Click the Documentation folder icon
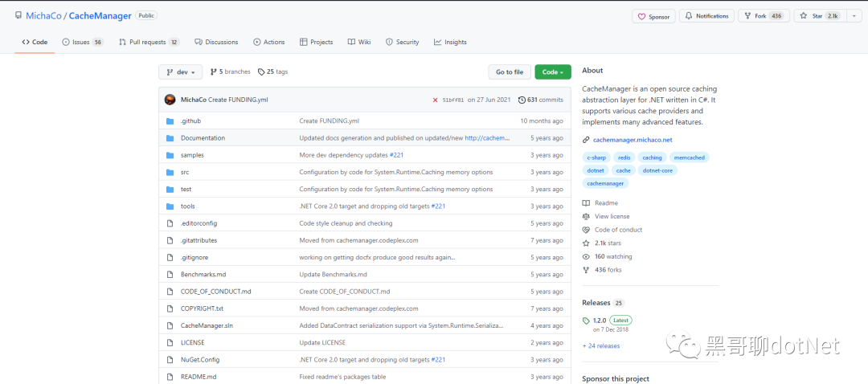This screenshot has height=384, width=868. pyautogui.click(x=170, y=138)
